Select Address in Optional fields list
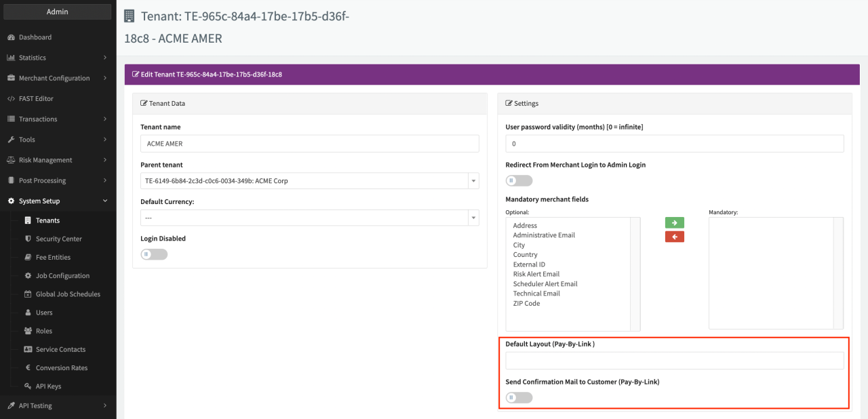 pyautogui.click(x=525, y=226)
